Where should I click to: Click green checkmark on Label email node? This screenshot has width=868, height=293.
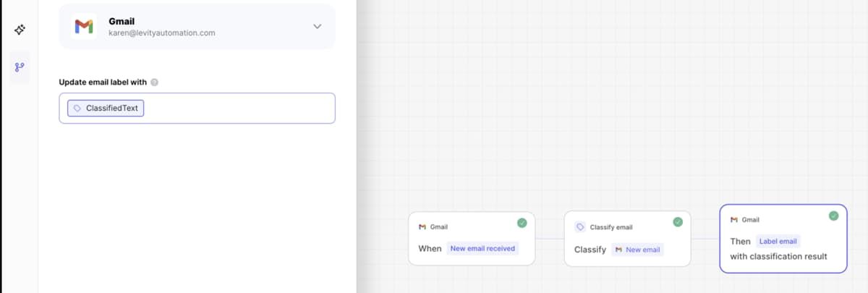click(833, 216)
